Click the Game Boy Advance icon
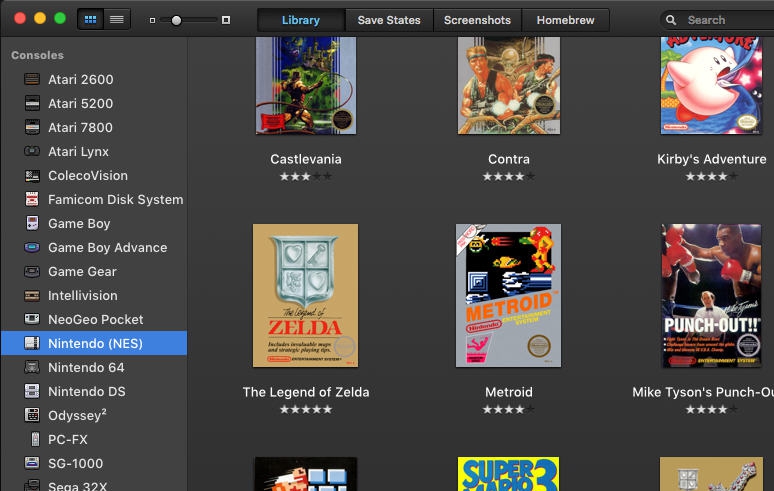 (x=32, y=247)
